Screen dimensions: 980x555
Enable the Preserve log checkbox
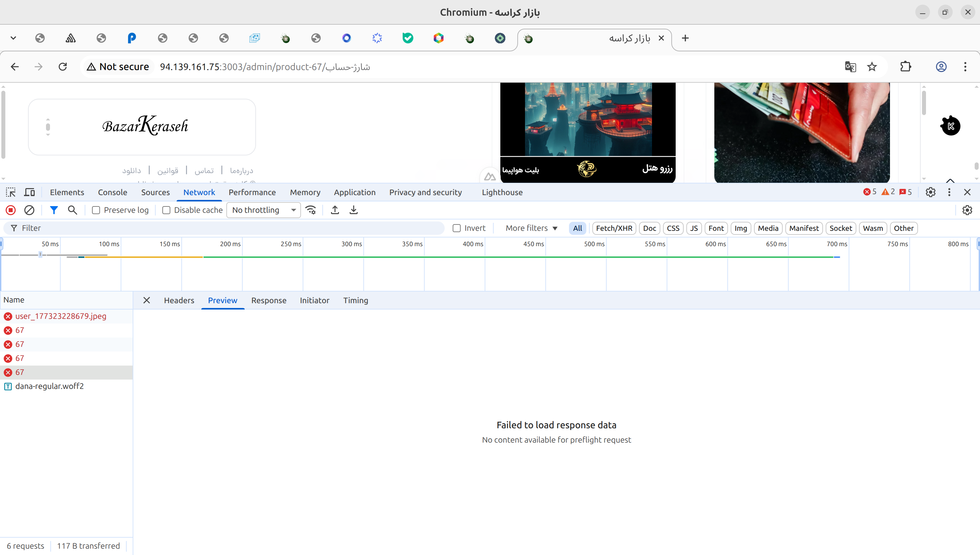pos(96,210)
